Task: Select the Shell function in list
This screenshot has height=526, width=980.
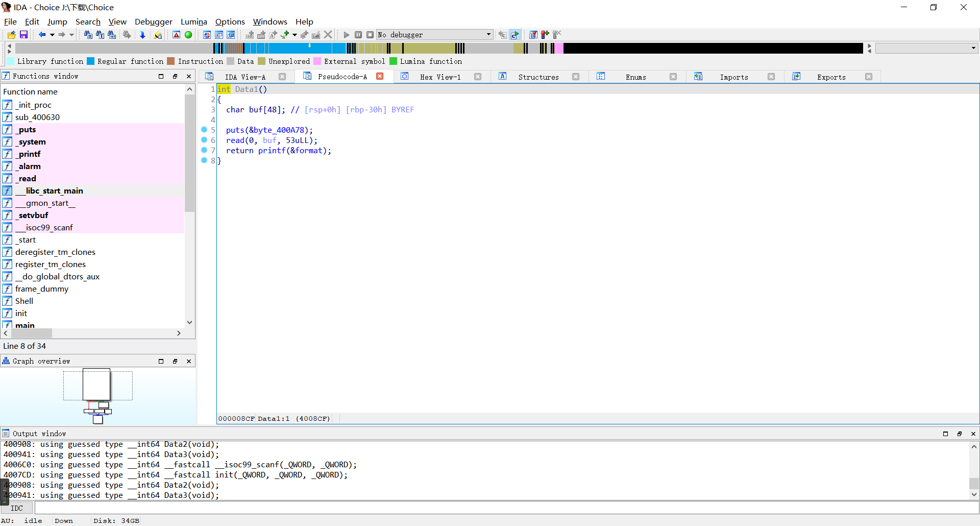Action: 24,301
